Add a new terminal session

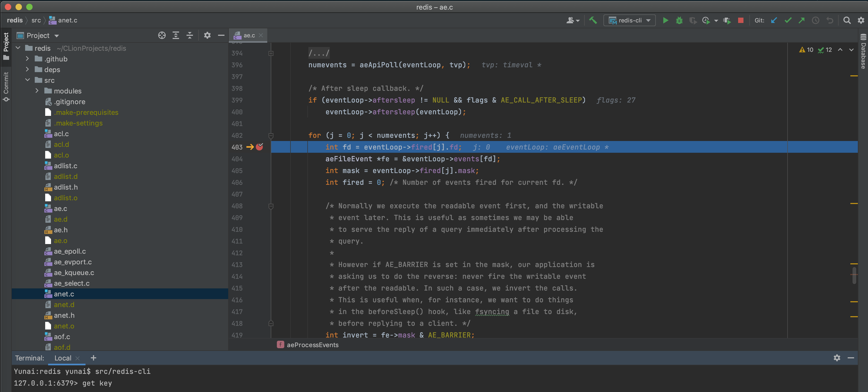click(x=93, y=358)
